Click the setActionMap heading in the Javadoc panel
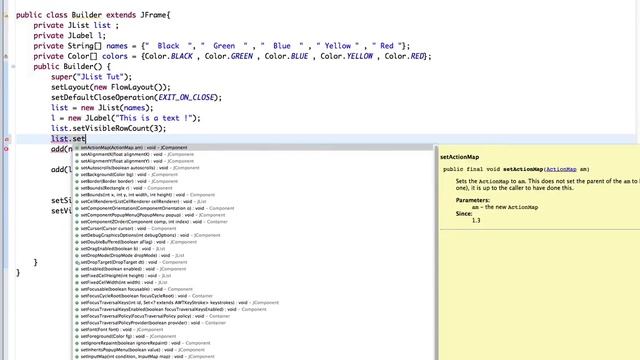The image size is (640, 360). pyautogui.click(x=460, y=157)
